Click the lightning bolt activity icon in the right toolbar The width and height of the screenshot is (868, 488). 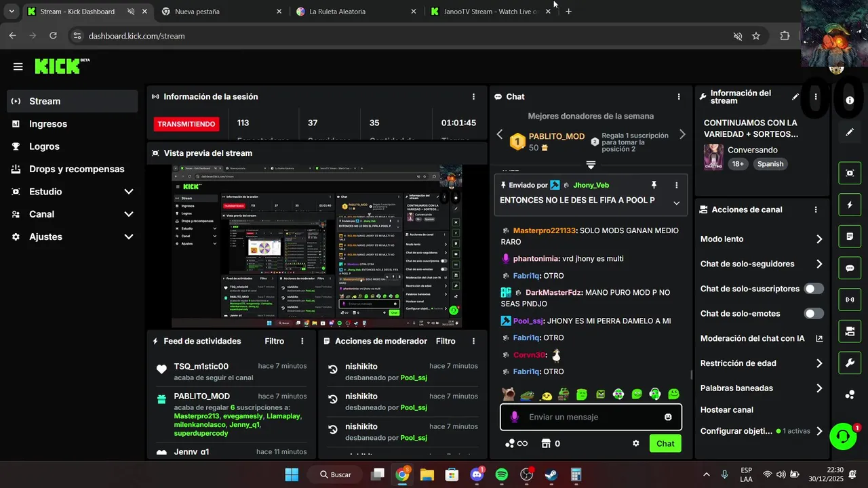coord(850,205)
